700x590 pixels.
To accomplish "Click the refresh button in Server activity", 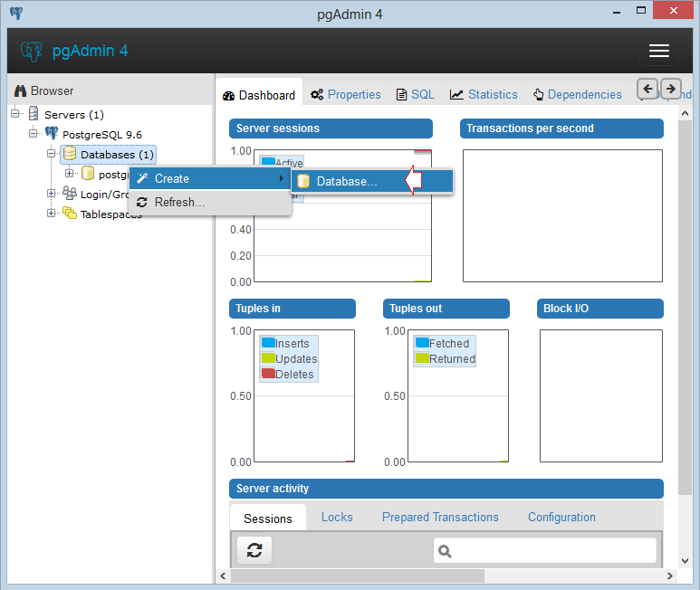I will tap(254, 550).
